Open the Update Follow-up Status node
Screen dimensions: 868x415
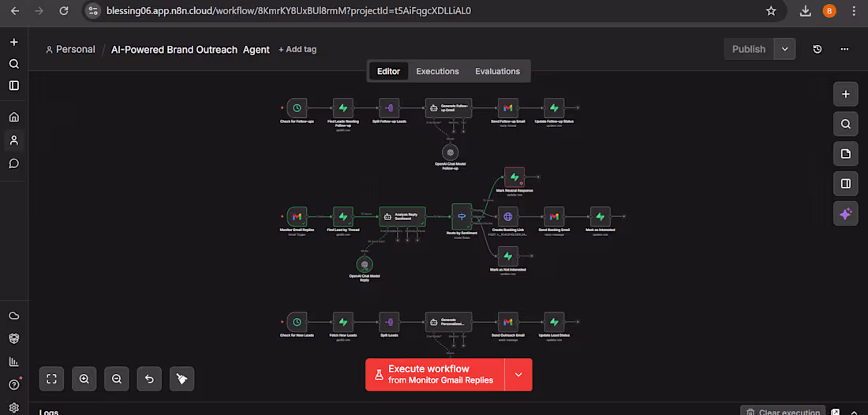[554, 108]
